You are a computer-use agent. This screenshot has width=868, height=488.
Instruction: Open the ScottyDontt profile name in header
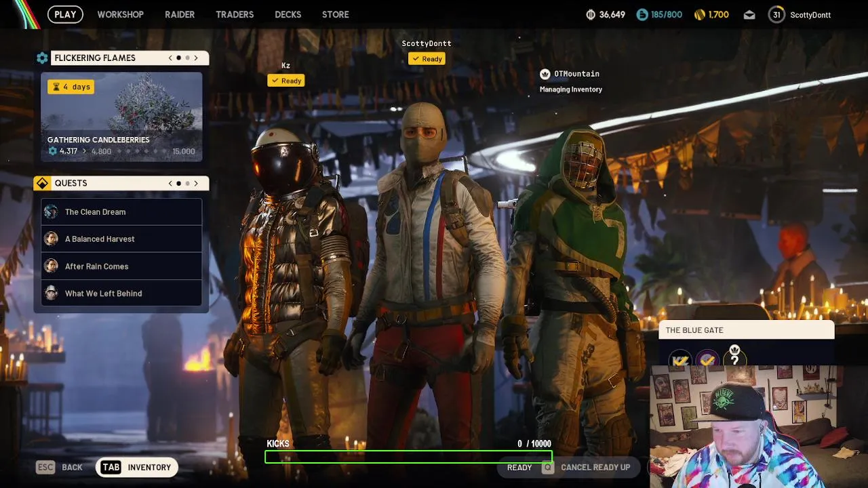tap(810, 15)
